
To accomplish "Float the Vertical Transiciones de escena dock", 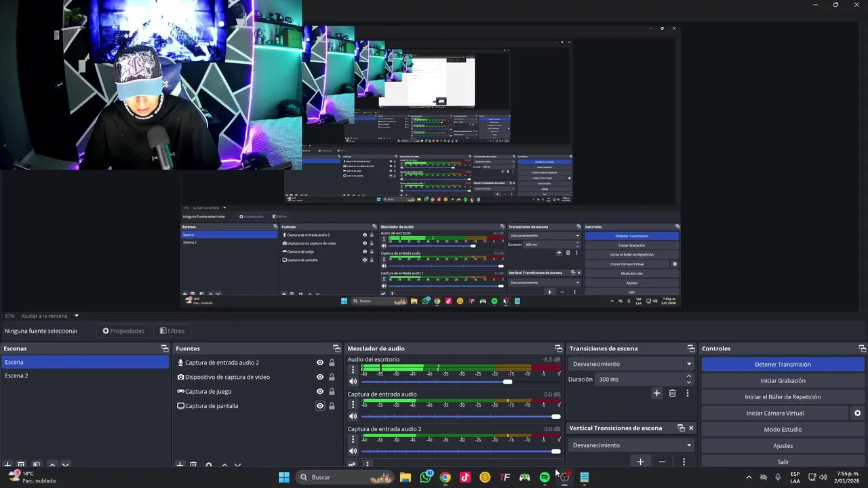I will [681, 428].
